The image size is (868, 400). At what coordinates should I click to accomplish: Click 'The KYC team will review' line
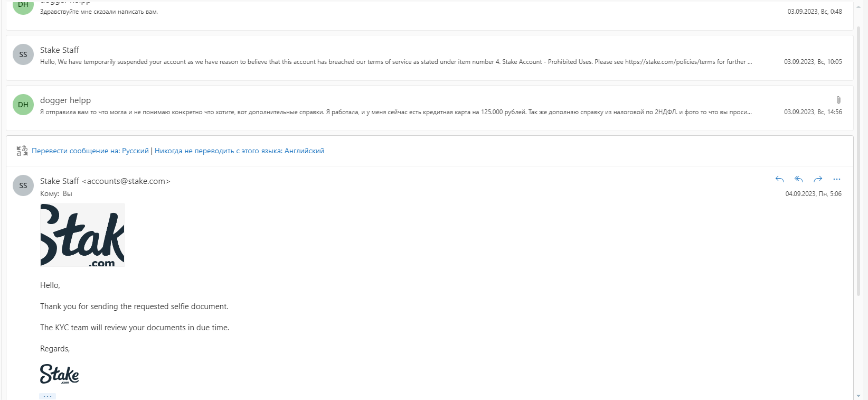point(135,328)
